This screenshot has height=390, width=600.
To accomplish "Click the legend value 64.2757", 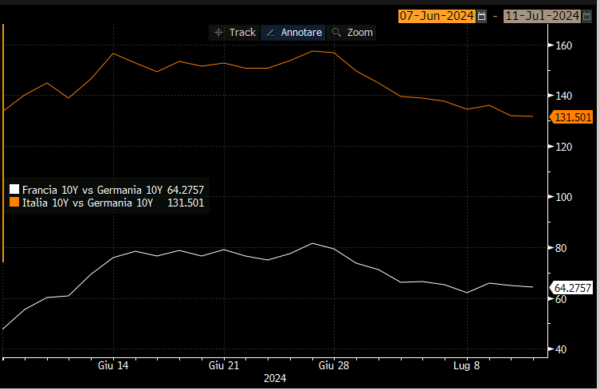I will pos(186,190).
